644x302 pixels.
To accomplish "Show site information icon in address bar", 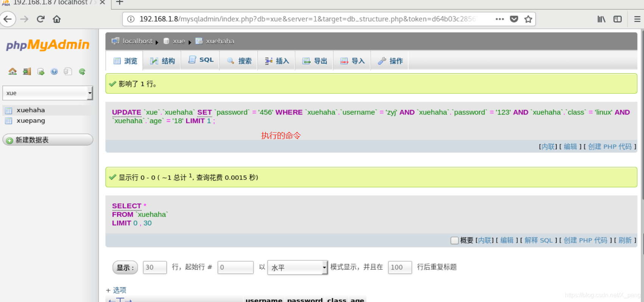I will (x=131, y=19).
